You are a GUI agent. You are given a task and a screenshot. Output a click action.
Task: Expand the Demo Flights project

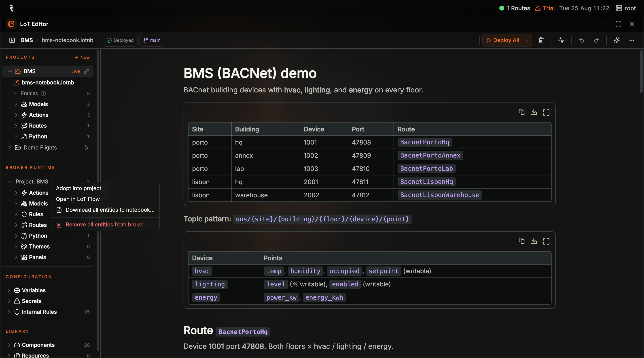(x=10, y=148)
